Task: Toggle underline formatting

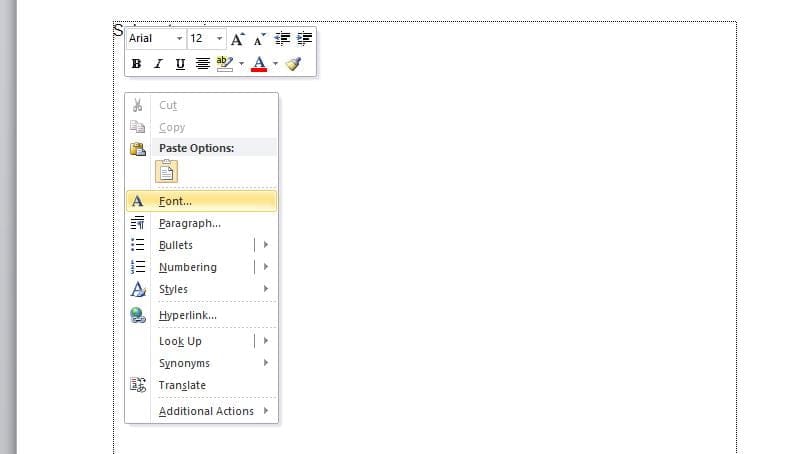Action: [180, 64]
